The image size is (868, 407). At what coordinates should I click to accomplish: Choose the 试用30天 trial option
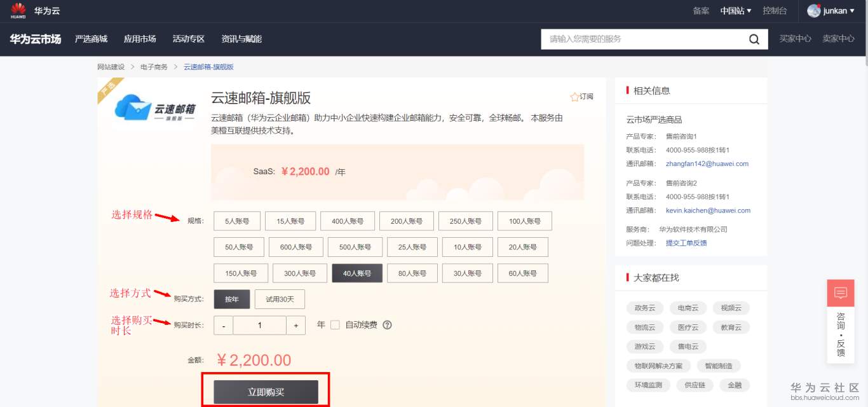point(280,299)
